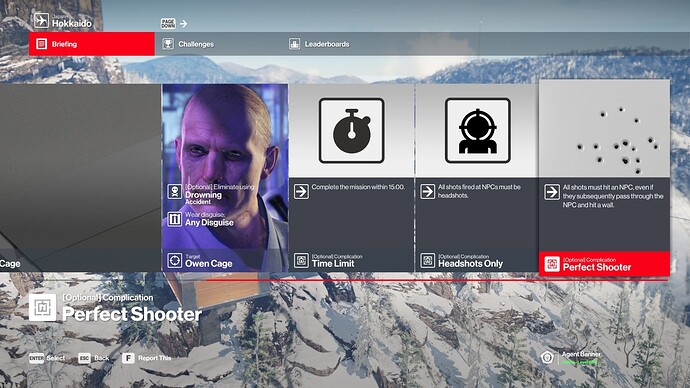
Task: Click 'Complete the mission within 15:00' description
Action: (358, 187)
